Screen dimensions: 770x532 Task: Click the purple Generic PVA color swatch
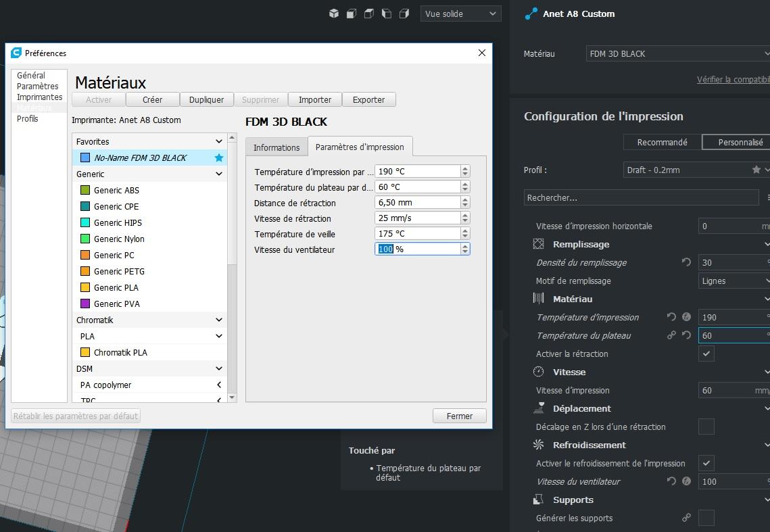pos(85,304)
